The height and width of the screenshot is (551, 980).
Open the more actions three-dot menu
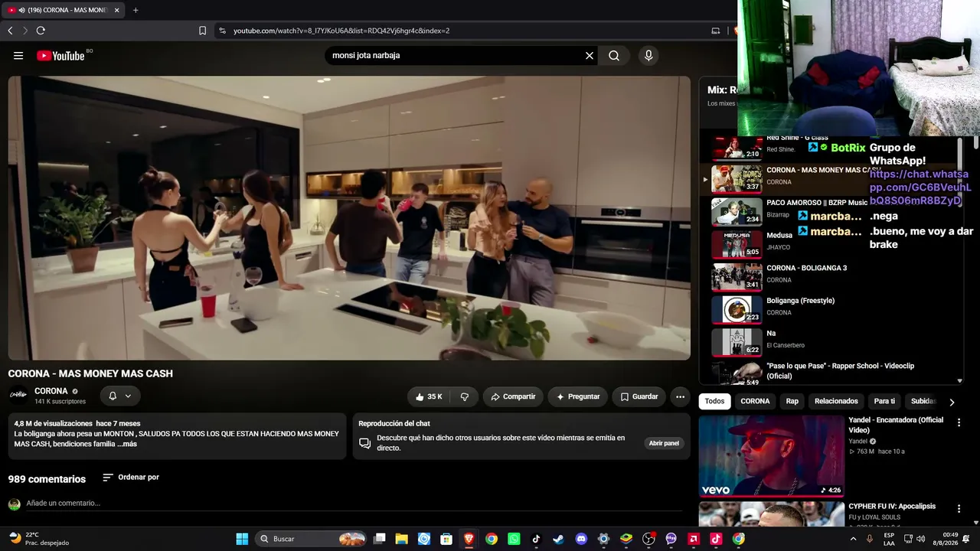point(680,396)
